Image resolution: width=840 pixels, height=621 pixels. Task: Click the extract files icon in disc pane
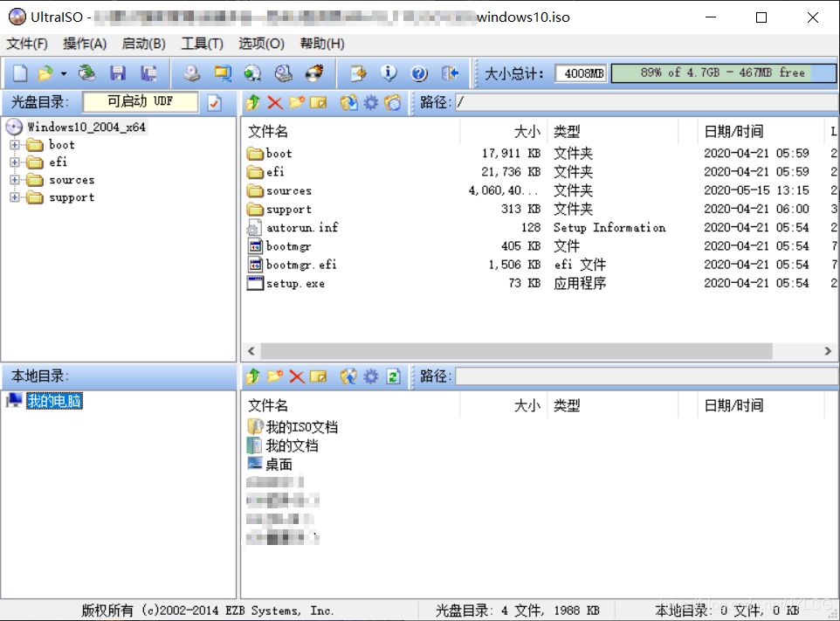[348, 102]
